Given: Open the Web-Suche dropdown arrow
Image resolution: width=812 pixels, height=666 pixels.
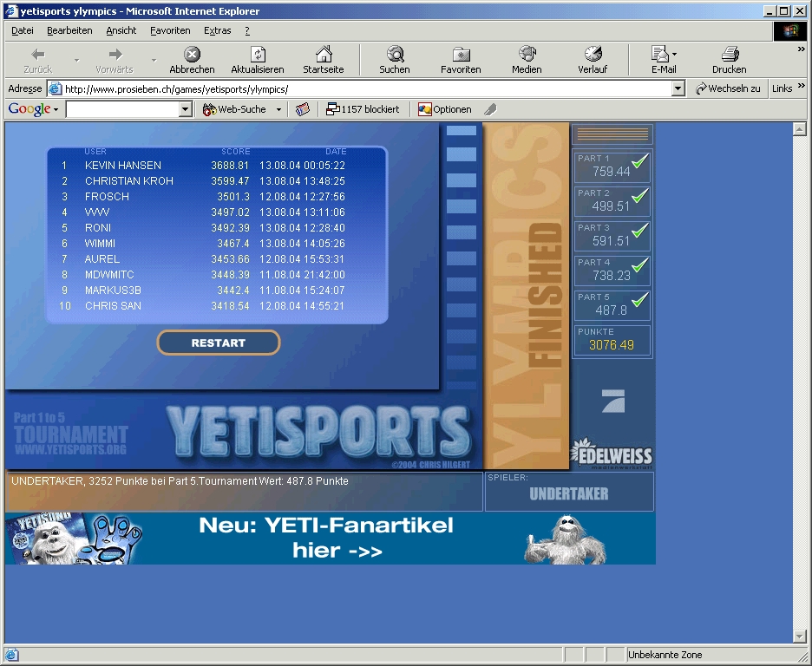Looking at the screenshot, I should coord(278,110).
